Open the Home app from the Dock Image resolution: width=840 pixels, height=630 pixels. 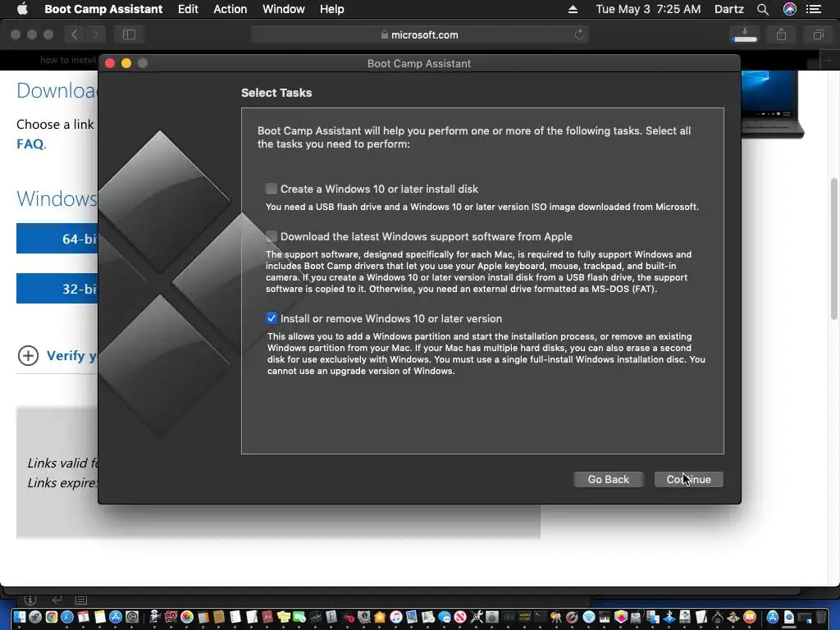(380, 617)
